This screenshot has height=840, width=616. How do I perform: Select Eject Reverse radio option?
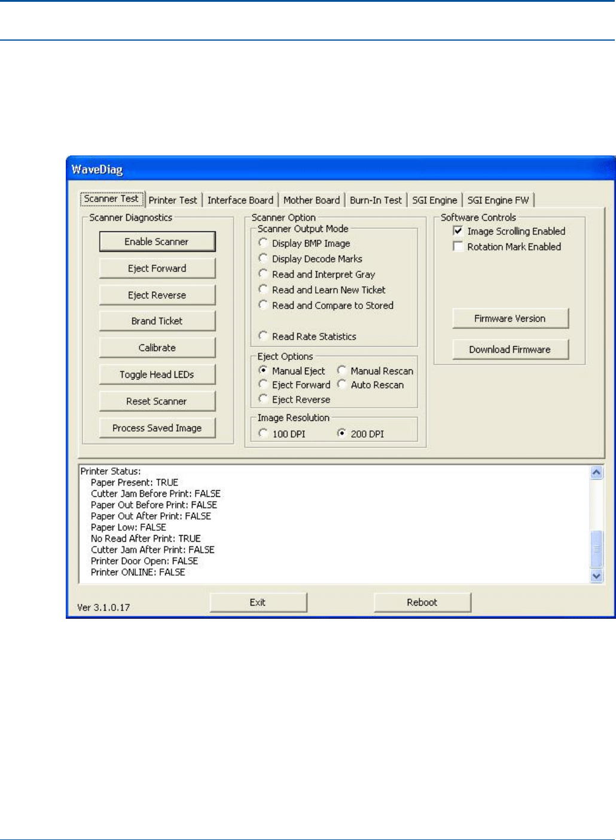coord(294,399)
